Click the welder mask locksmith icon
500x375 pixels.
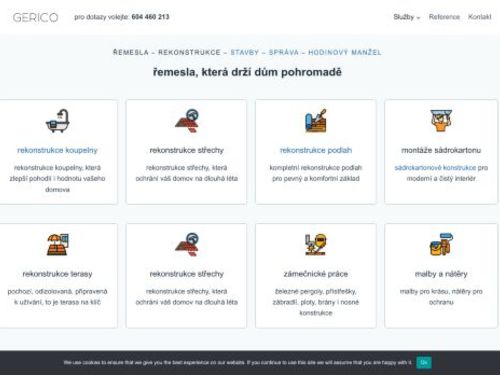click(316, 245)
